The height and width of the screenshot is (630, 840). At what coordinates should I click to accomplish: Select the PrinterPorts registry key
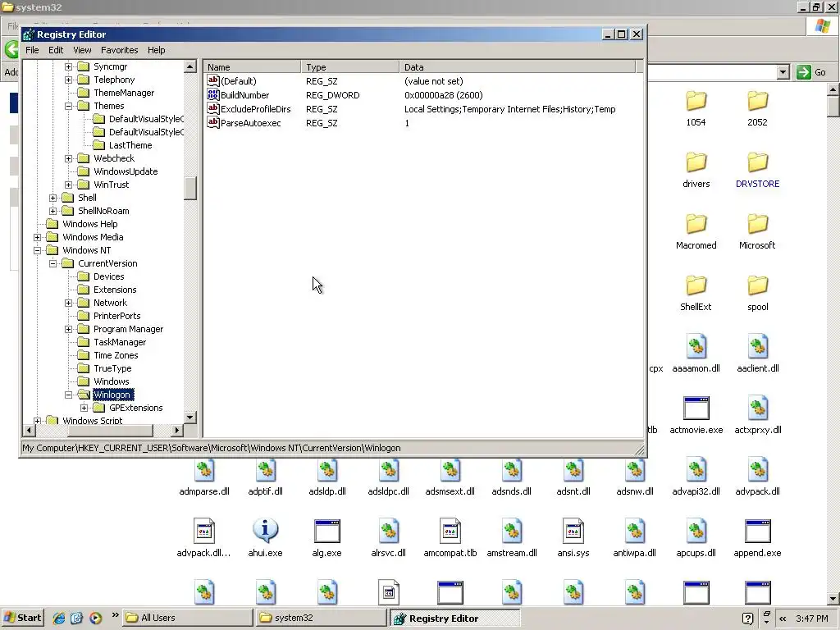click(116, 316)
